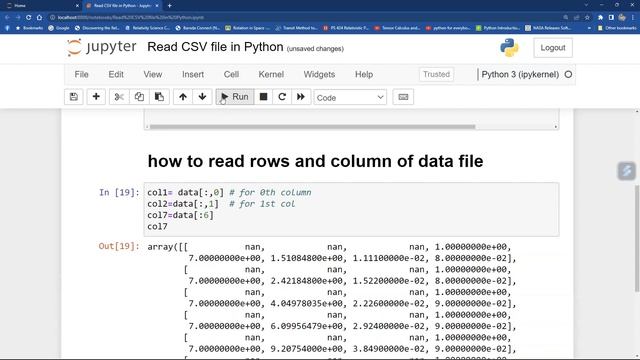Rename notebook title Read CSV file in Python
The height and width of the screenshot is (360, 640).
click(215, 47)
